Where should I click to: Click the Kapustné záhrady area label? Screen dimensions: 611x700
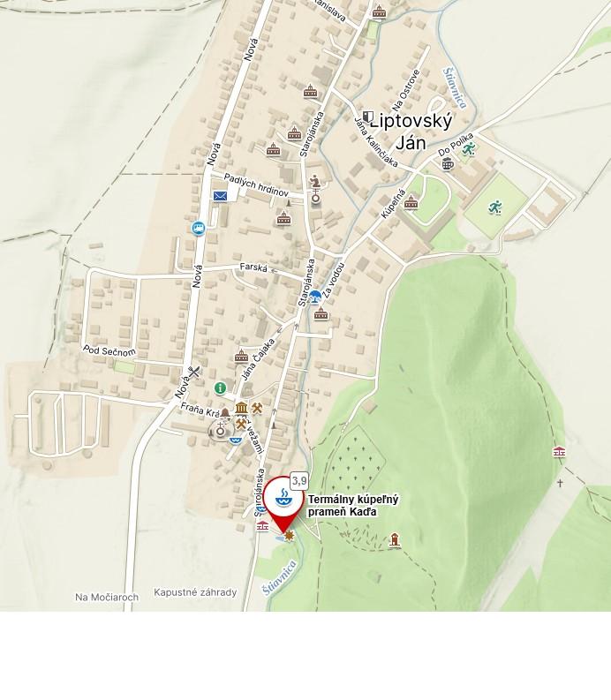pos(195,592)
